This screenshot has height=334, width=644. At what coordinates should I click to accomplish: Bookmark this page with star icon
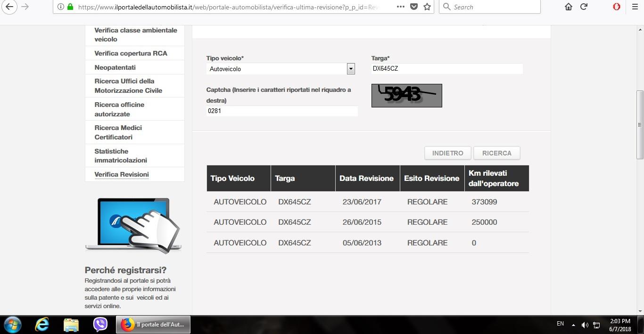(427, 7)
